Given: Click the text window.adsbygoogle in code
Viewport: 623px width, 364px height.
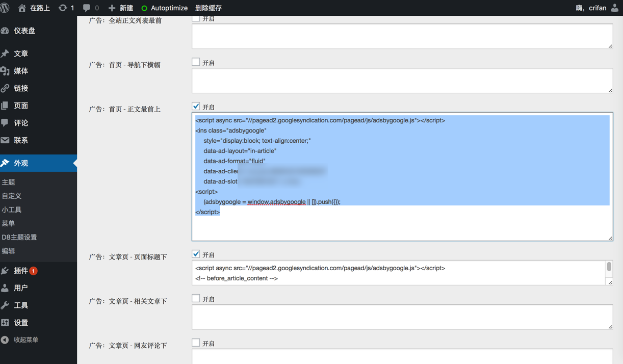Looking at the screenshot, I should (x=276, y=202).
